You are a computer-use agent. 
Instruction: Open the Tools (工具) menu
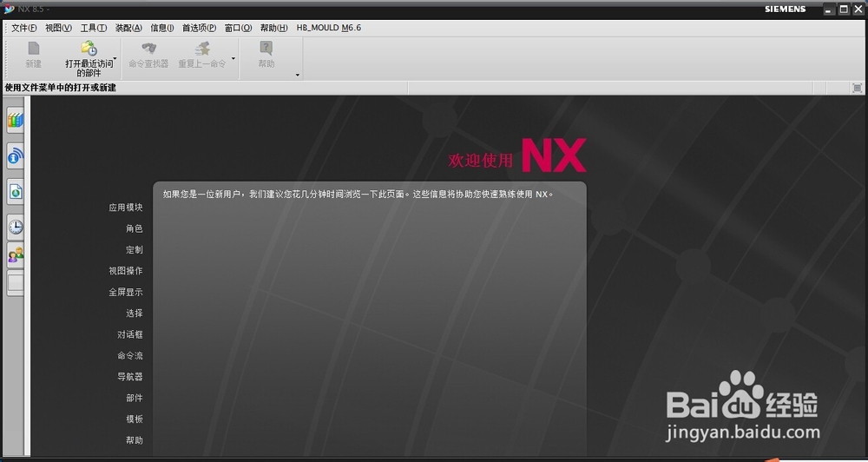[x=93, y=28]
